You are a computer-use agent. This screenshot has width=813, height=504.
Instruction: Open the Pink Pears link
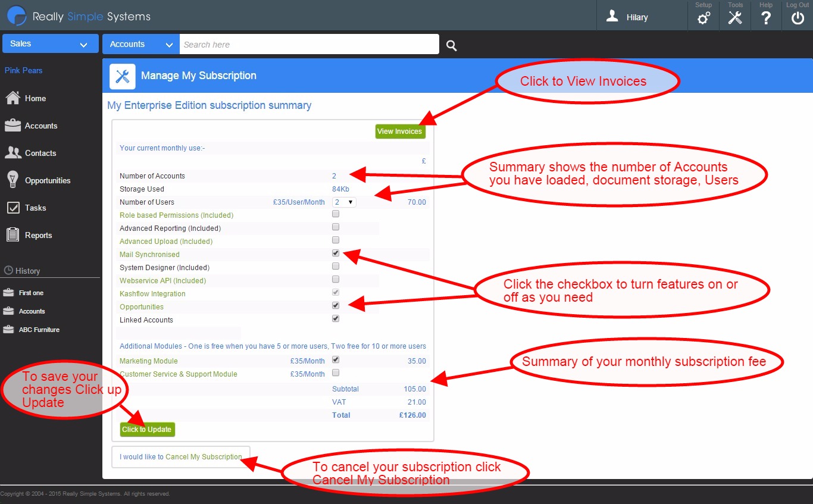[x=24, y=70]
